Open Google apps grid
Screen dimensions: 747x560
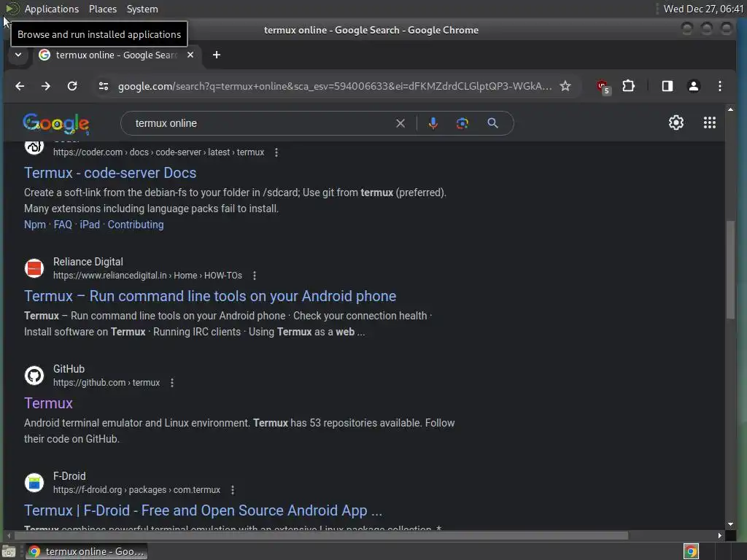(709, 122)
